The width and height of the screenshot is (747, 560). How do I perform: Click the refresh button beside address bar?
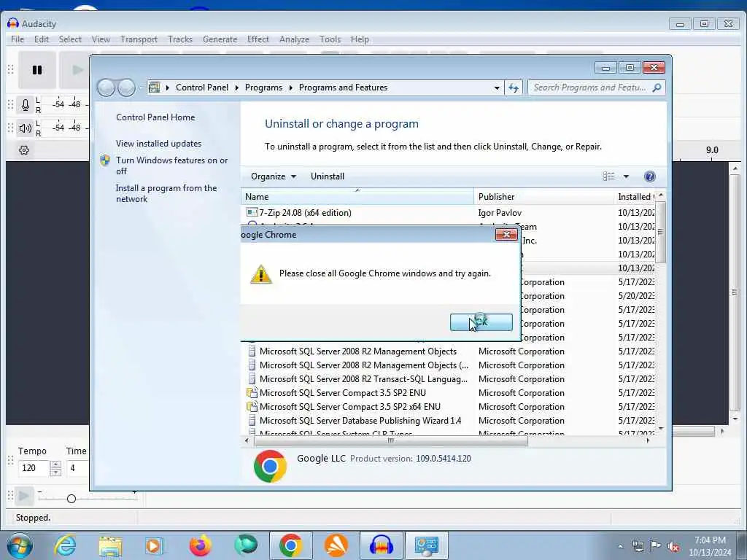click(513, 87)
